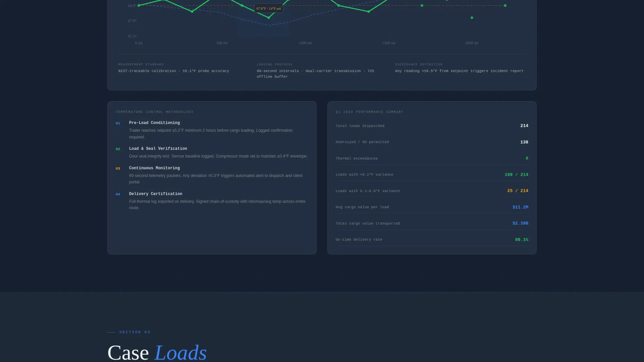Click the Avg cargo value per load label
This screenshot has height=362, width=644.
click(x=362, y=207)
